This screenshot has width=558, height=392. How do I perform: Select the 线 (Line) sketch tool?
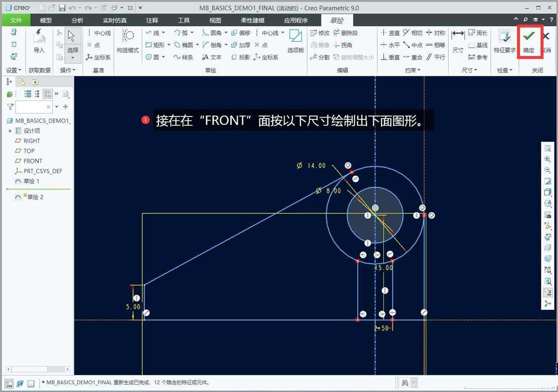152,33
